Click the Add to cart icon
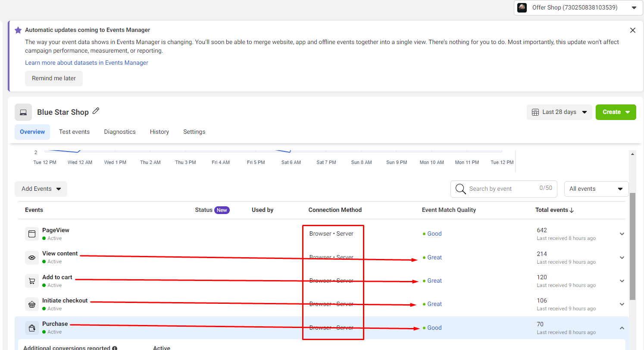This screenshot has height=350, width=644. 32,281
